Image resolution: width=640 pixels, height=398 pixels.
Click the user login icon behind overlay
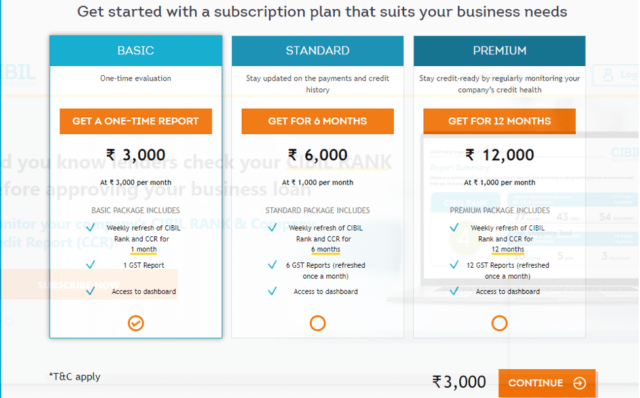[608, 75]
